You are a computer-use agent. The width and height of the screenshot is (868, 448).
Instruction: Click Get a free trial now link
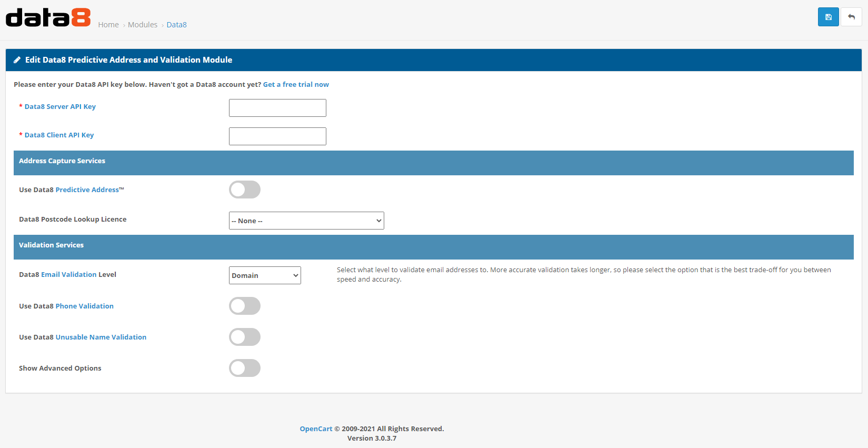296,84
